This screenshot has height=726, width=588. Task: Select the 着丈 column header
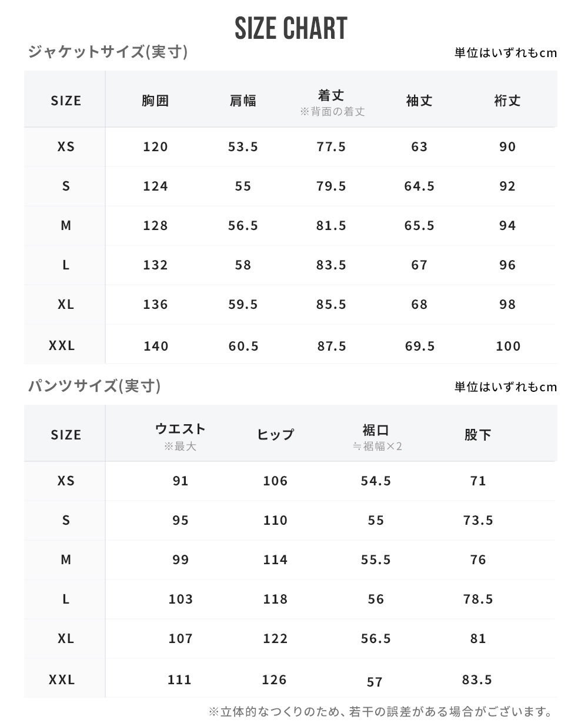pos(332,95)
